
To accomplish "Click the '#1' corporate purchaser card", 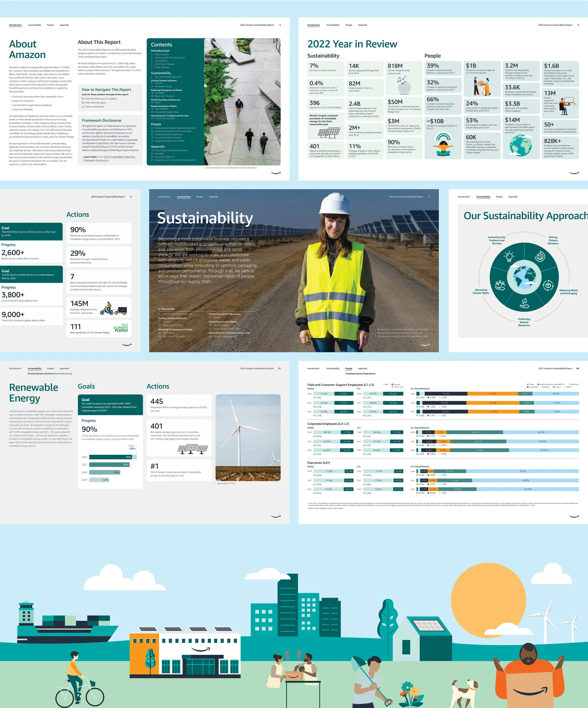I will tap(179, 470).
